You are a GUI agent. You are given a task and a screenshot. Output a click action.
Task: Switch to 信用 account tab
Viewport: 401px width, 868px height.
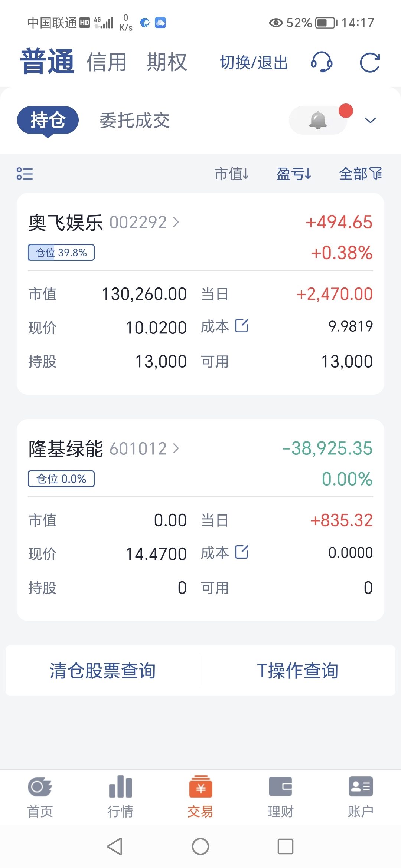point(107,62)
